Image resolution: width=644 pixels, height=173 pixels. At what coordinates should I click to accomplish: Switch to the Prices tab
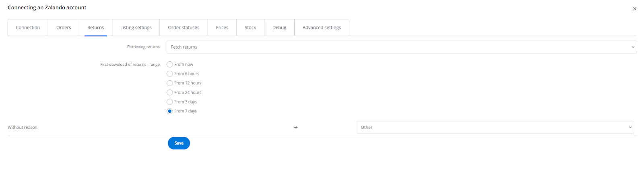tap(222, 28)
